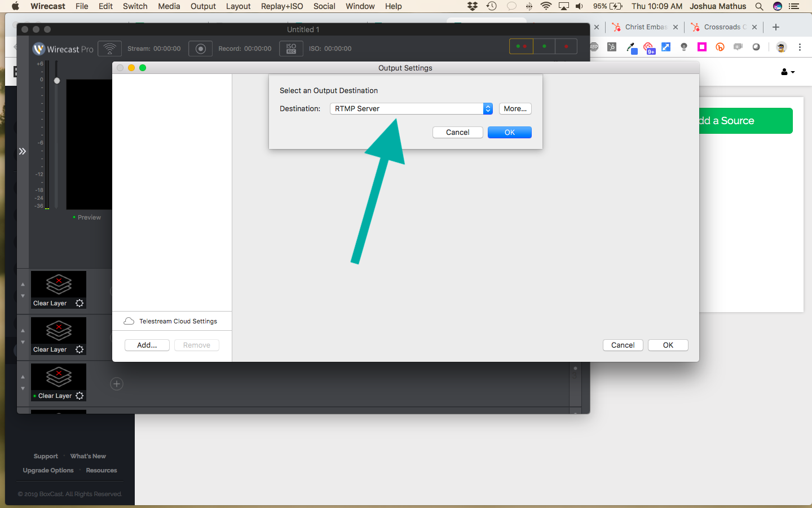The width and height of the screenshot is (812, 508).
Task: Click Add... button in Output Settings
Action: 147,345
